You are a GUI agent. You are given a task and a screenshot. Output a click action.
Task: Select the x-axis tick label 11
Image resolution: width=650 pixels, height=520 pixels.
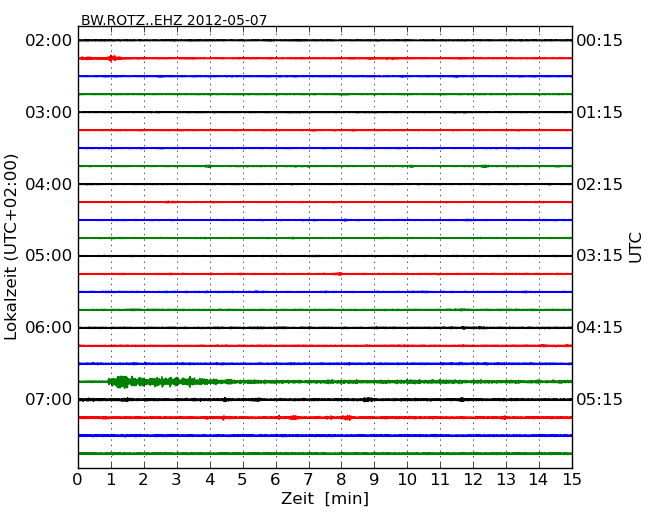[440, 479]
